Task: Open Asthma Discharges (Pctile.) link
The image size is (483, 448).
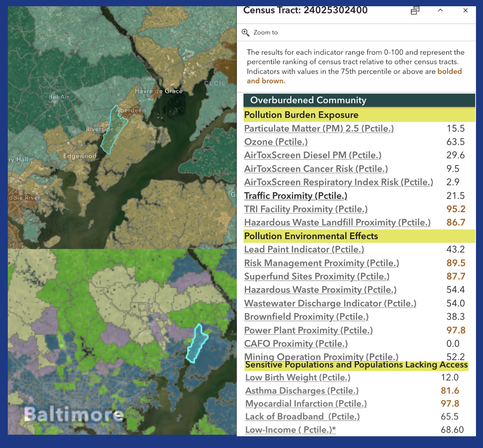Action: 302,390
